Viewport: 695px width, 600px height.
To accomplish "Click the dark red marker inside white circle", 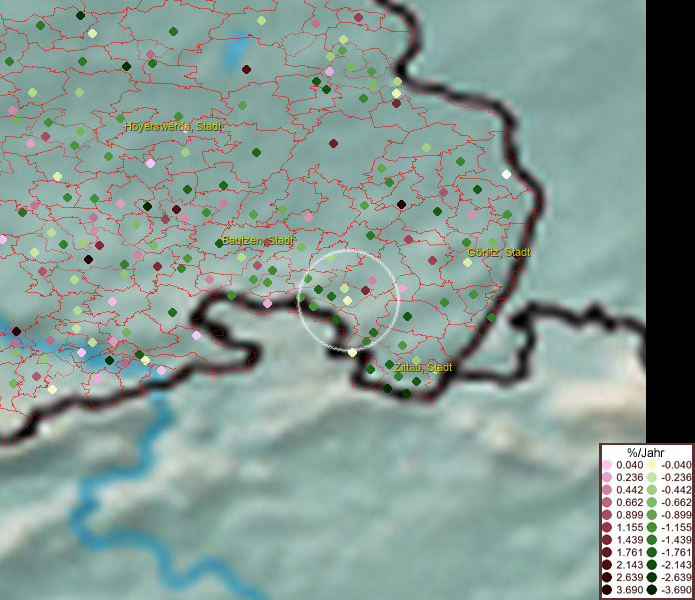I will (x=365, y=290).
